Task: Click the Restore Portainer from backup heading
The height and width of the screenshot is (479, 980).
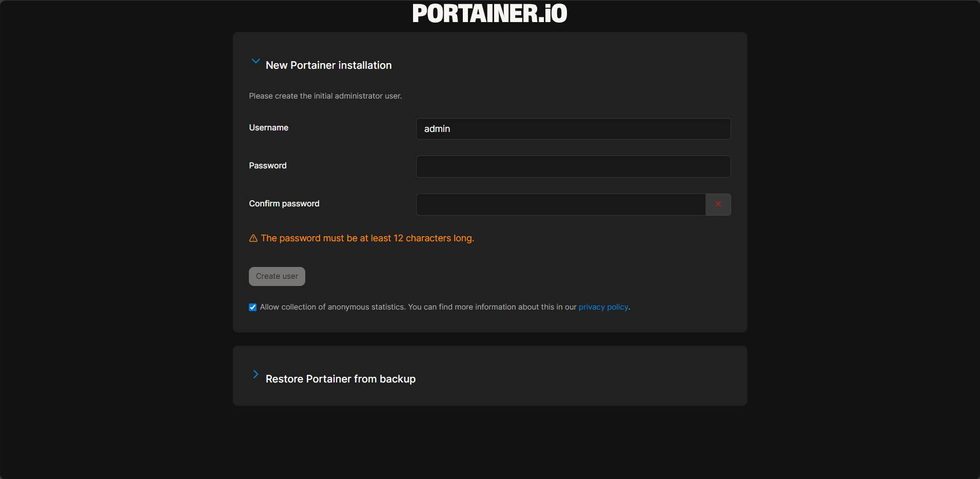Action: [341, 379]
